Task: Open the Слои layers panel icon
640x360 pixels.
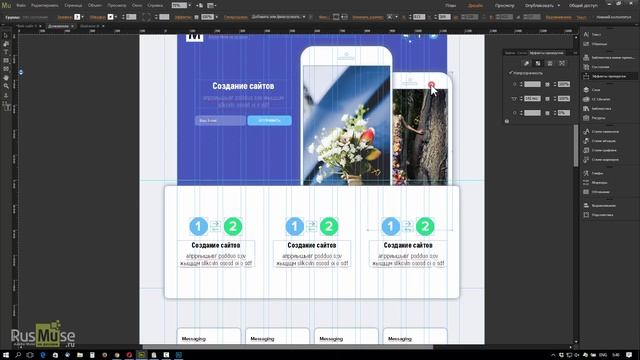Action: (x=586, y=89)
